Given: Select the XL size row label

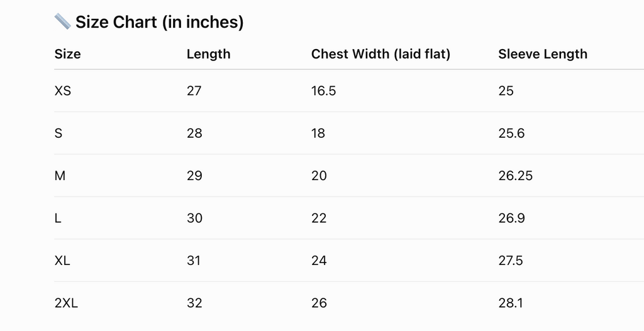Looking at the screenshot, I should click(62, 261).
